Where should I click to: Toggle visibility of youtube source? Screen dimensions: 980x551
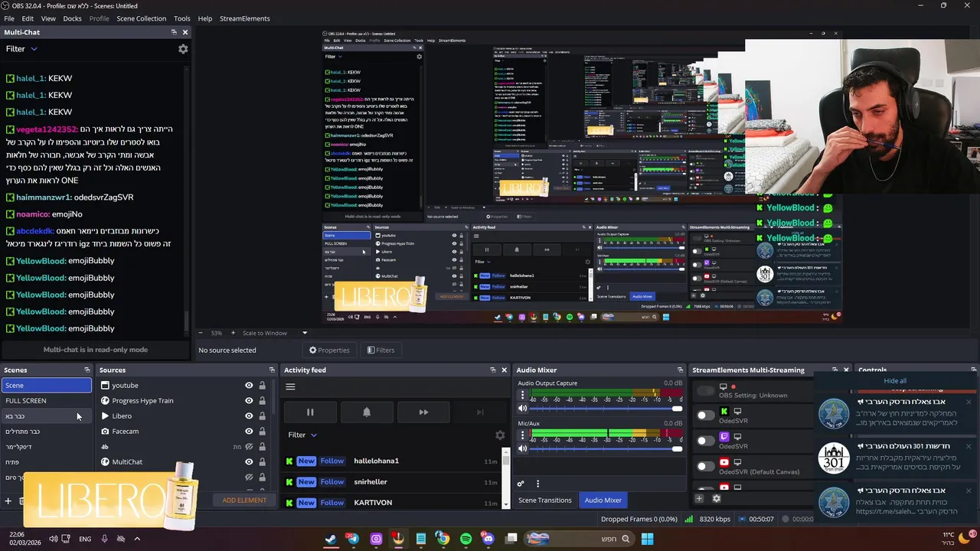pyautogui.click(x=249, y=386)
